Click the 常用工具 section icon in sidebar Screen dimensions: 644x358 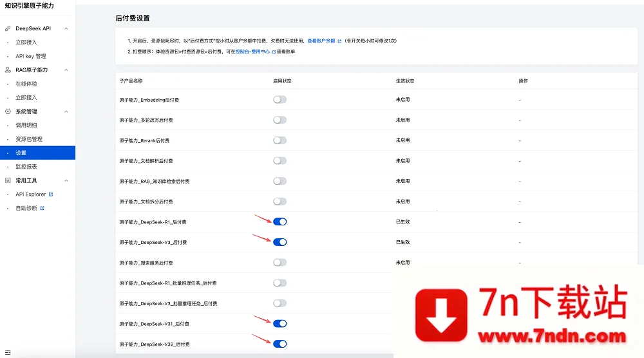pyautogui.click(x=8, y=180)
